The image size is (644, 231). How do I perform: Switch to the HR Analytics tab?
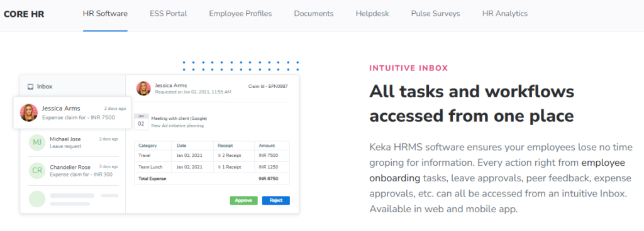[x=505, y=14]
